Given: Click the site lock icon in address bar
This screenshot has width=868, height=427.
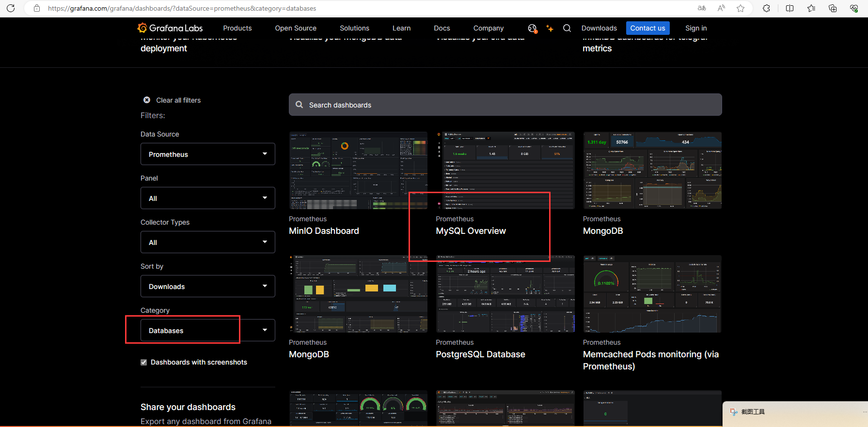Looking at the screenshot, I should coord(37,8).
